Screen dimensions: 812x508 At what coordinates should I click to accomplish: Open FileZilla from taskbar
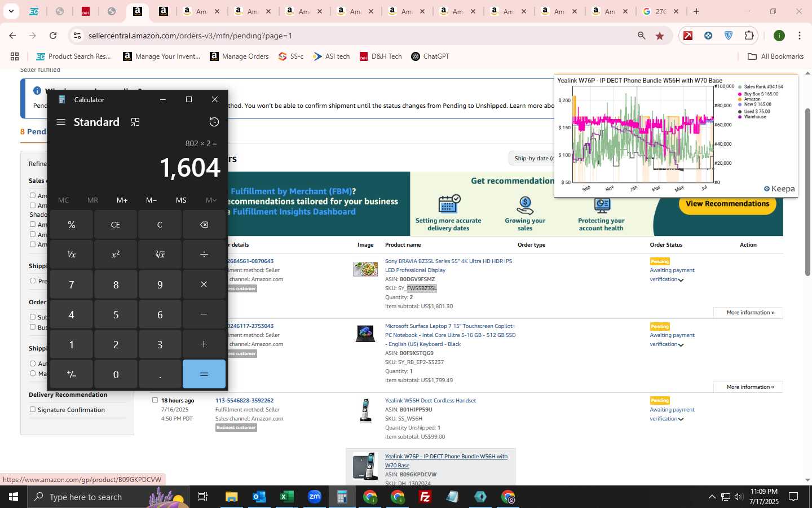[425, 497]
